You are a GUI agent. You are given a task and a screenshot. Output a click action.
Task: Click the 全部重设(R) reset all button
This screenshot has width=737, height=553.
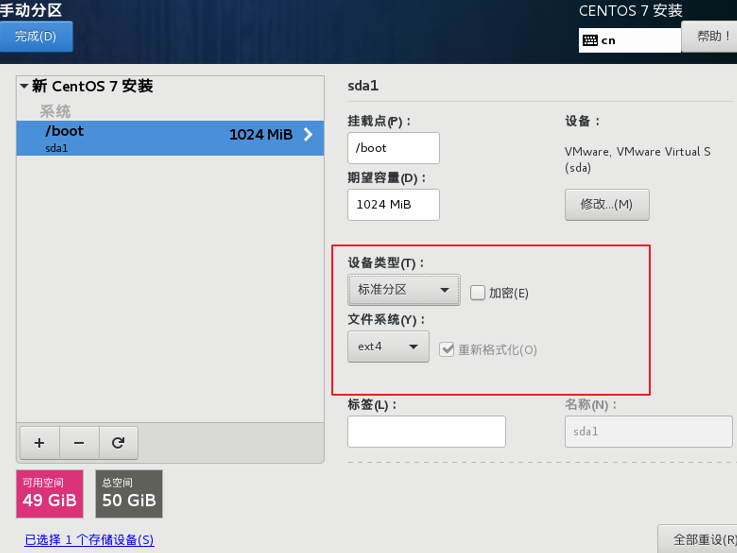pyautogui.click(x=698, y=539)
